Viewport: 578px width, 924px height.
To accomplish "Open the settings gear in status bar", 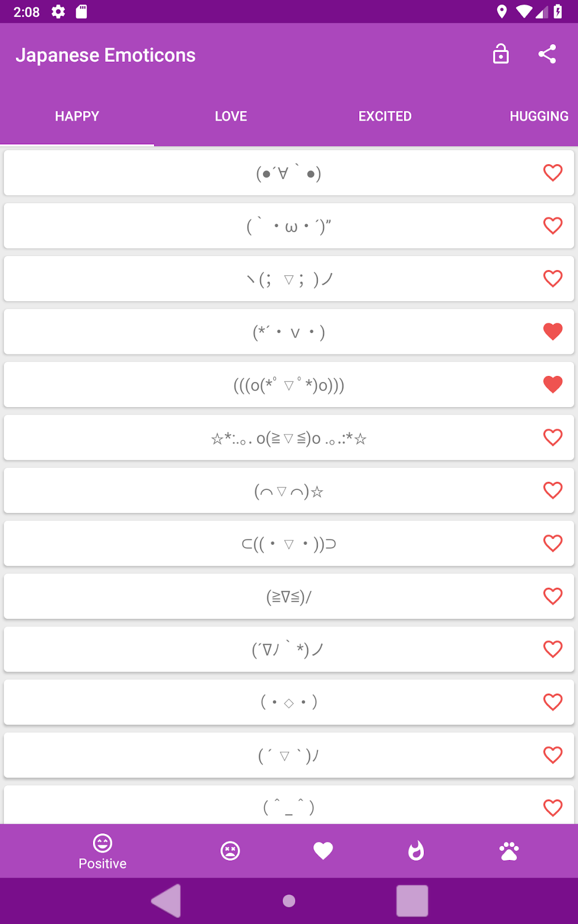I will pos(58,12).
